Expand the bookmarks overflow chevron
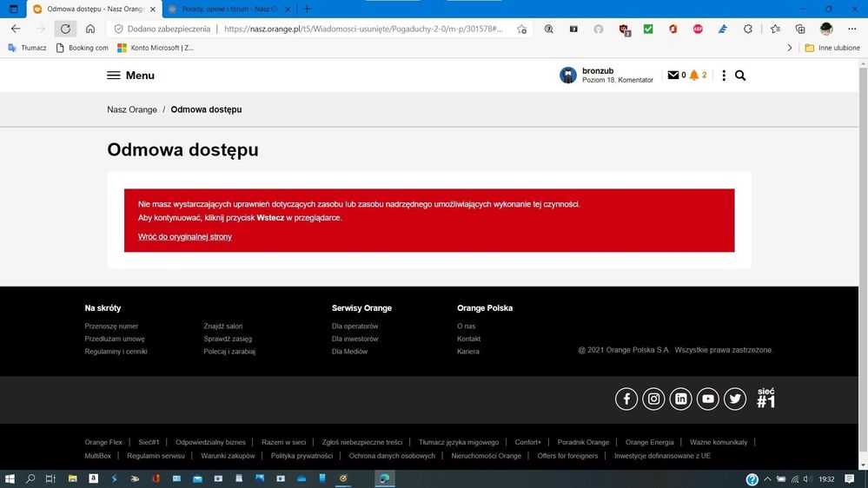The height and width of the screenshot is (488, 868). tap(790, 48)
